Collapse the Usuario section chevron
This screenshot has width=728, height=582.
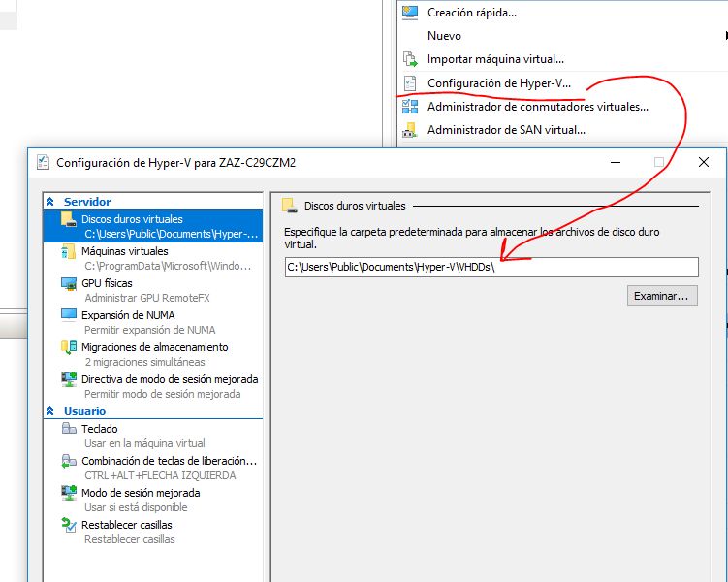[50, 411]
